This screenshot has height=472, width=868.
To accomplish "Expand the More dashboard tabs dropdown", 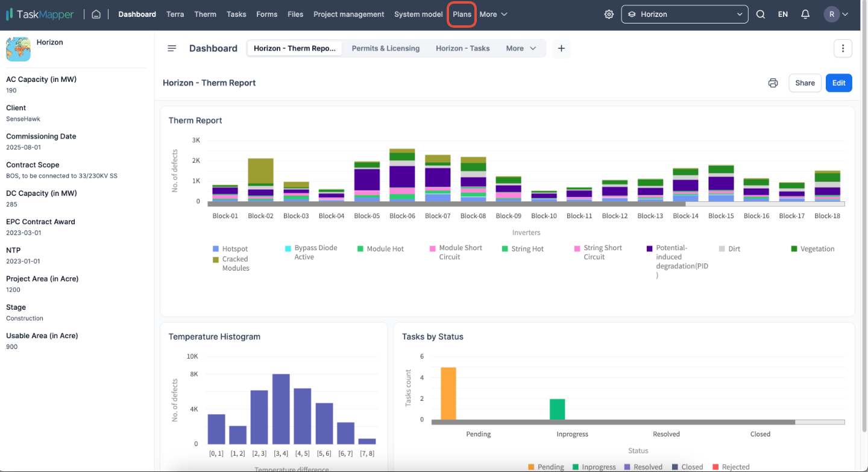I will coord(521,48).
